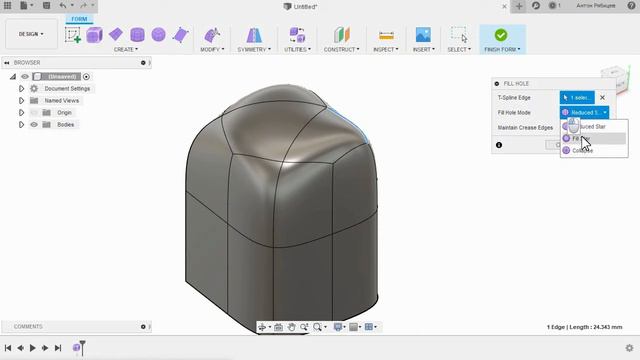Click the Select tool icon
The image size is (640, 360).
pos(459,35)
